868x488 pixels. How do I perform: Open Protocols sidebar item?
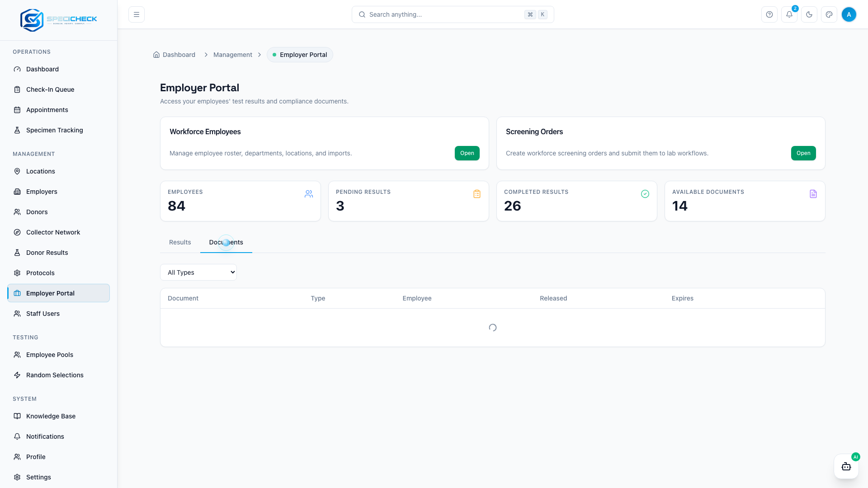point(58,273)
